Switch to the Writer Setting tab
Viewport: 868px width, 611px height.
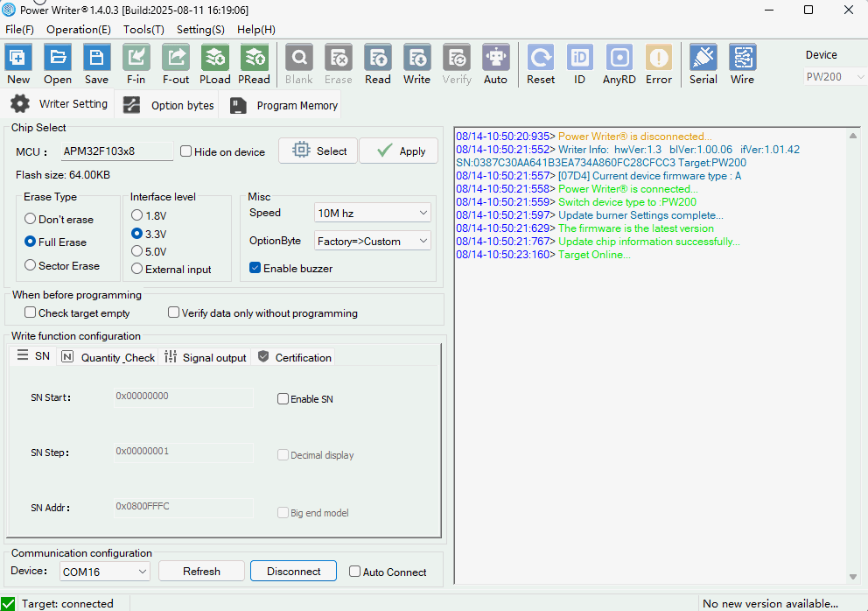[x=59, y=103]
